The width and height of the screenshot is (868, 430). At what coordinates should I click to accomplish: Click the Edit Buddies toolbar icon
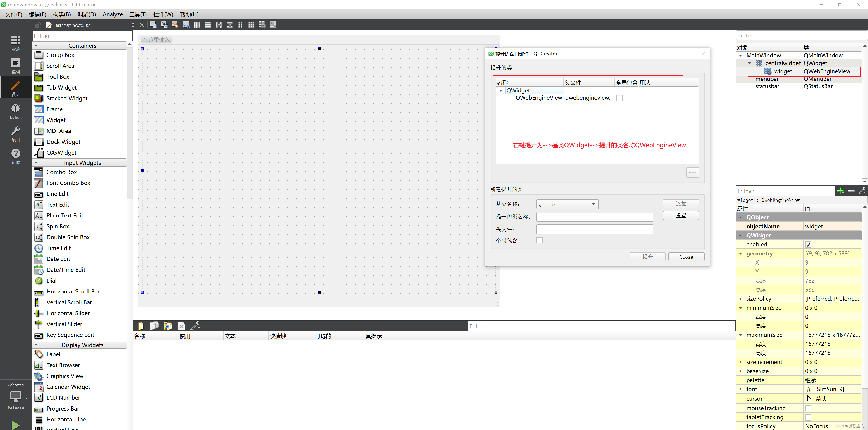point(175,25)
